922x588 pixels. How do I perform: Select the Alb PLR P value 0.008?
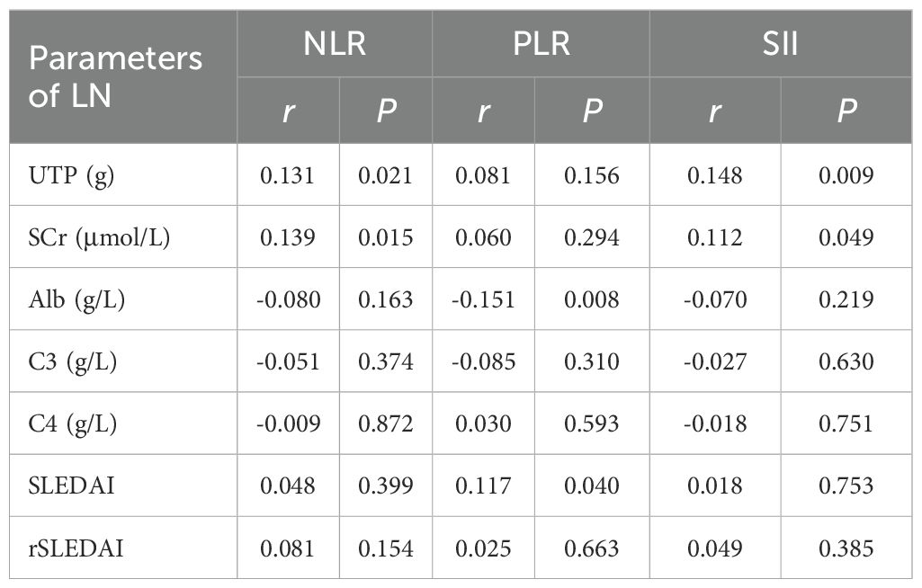(x=591, y=298)
